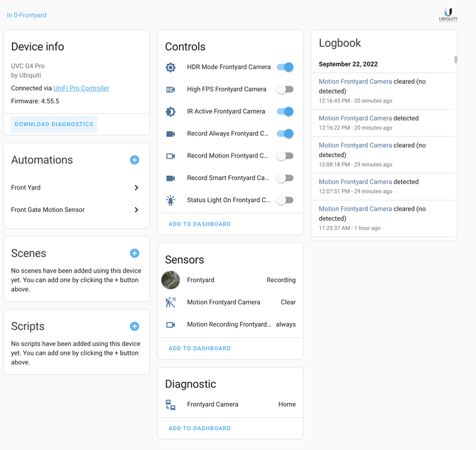Click the Ubiquiti logo icon
Screen dimensions: 476x450
448,14
